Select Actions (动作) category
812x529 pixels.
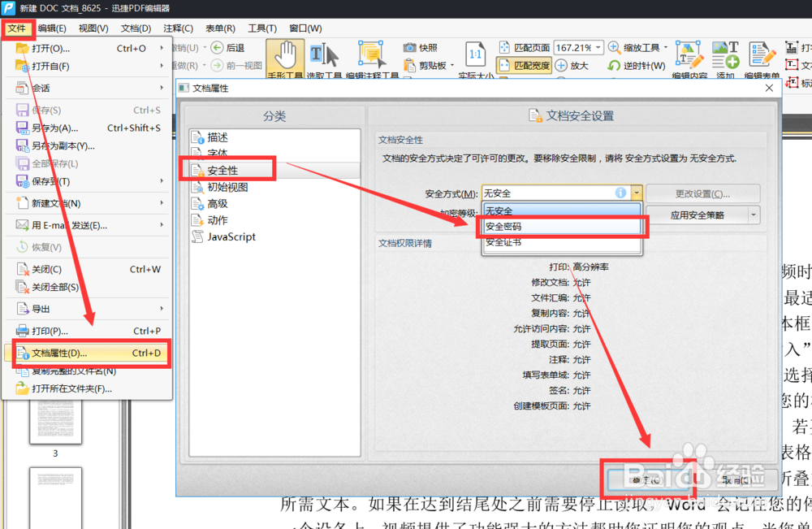coord(274,220)
